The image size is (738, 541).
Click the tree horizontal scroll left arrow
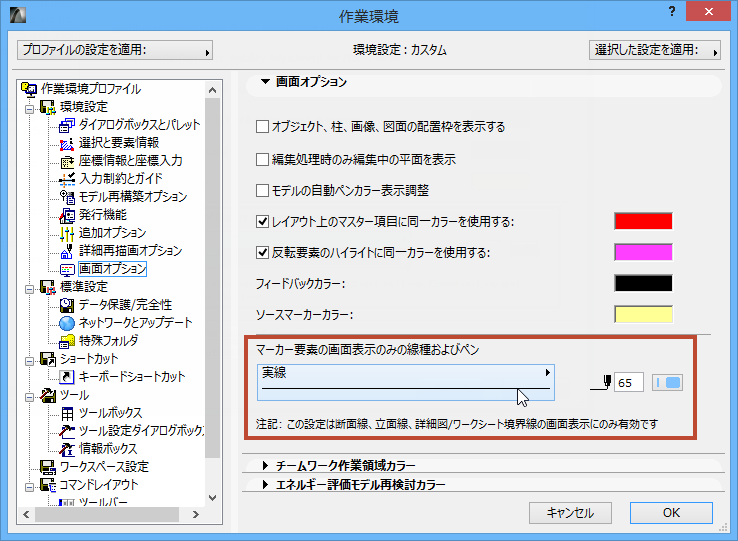point(26,515)
